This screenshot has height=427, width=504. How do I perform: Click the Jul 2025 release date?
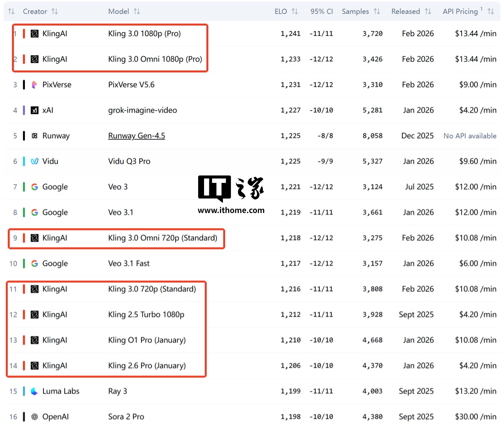click(x=419, y=187)
